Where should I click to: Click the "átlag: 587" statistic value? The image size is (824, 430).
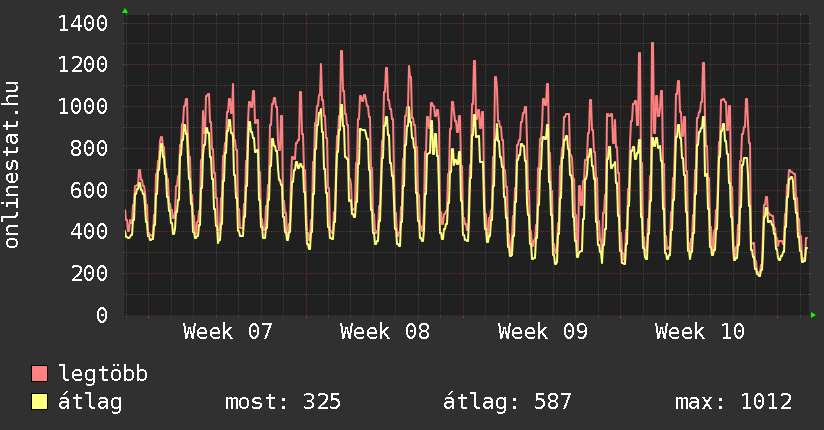pos(507,402)
